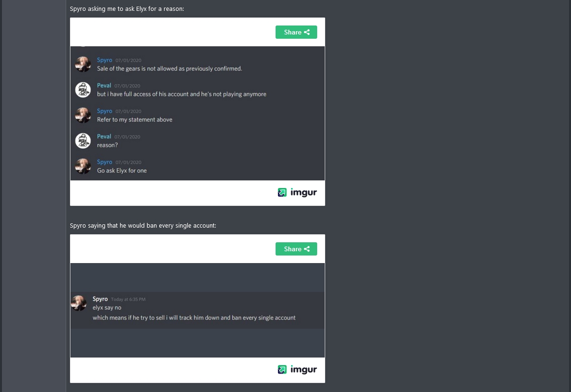The image size is (571, 392).
Task: Click the Peval username above the 'reason?' message
Action: pos(104,136)
